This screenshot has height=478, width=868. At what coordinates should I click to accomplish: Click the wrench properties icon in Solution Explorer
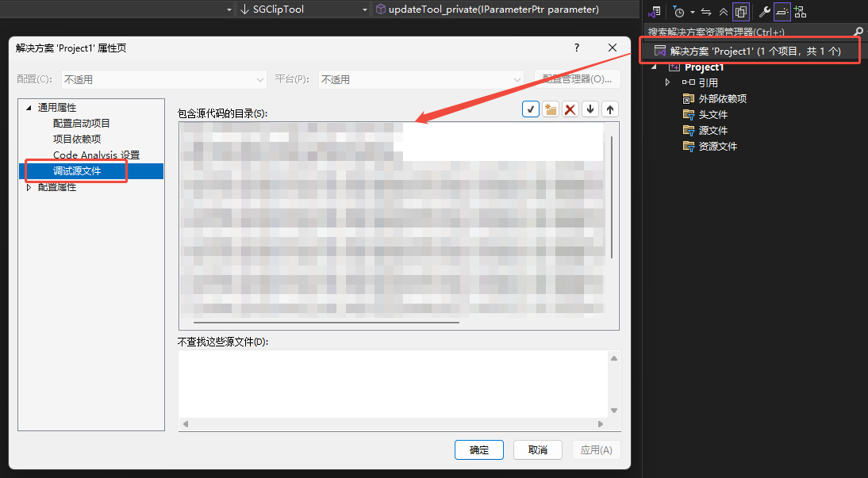(764, 11)
